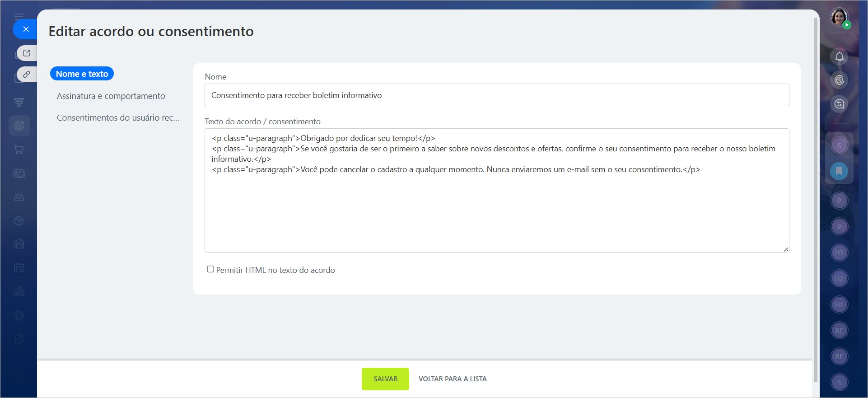Open the chat sync icon in right panel
Screen dimensions: 868x398
tap(839, 104)
